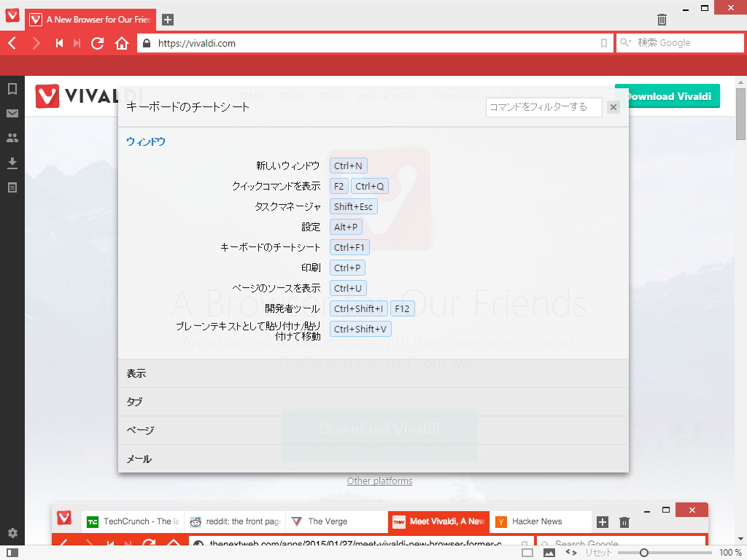Open the Bookmarks panel in sidebar
Viewport: 747px width, 560px height.
12,88
